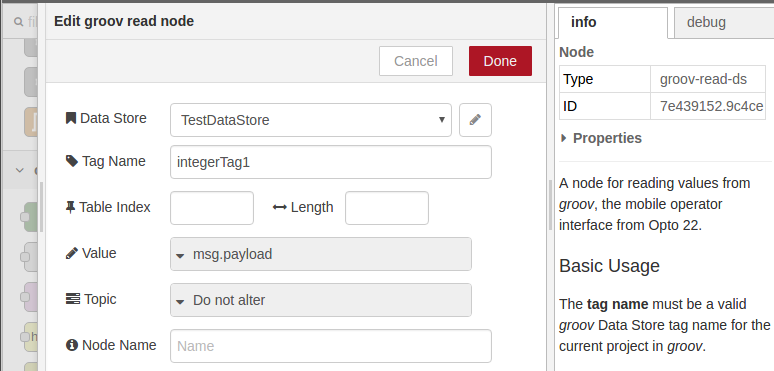The height and width of the screenshot is (371, 774).
Task: Click the palette filter search icon
Action: click(x=19, y=22)
